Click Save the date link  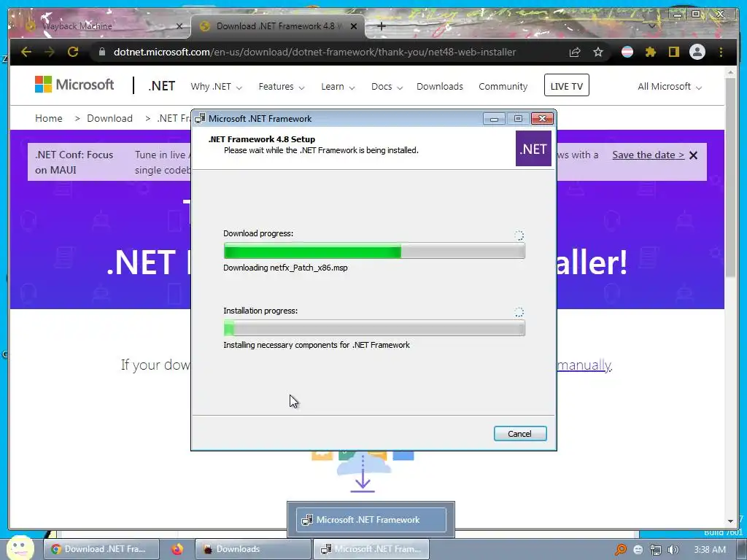(x=648, y=155)
